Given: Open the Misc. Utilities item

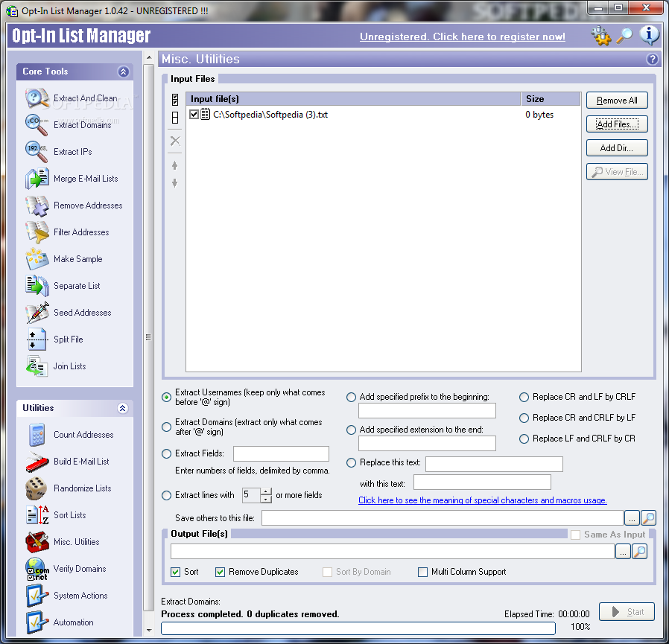Looking at the screenshot, I should click(x=63, y=542).
